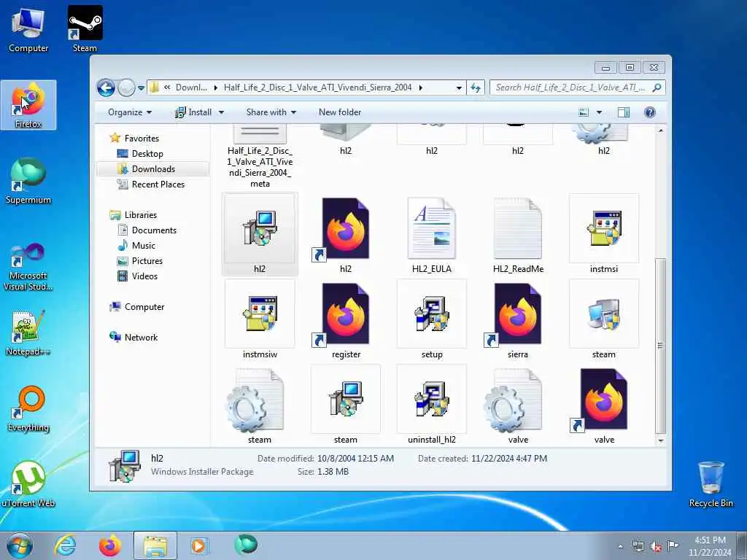Image resolution: width=747 pixels, height=560 pixels.
Task: Open the Install dropdown arrow
Action: point(221,112)
